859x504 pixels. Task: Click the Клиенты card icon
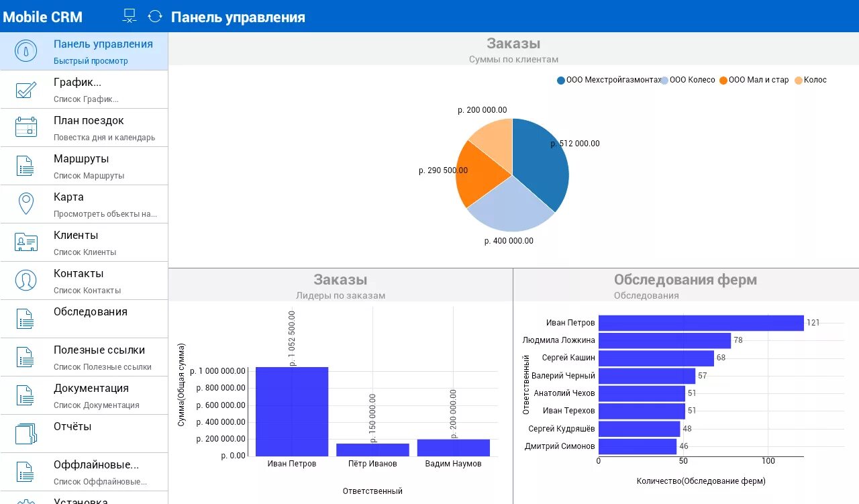click(x=26, y=242)
